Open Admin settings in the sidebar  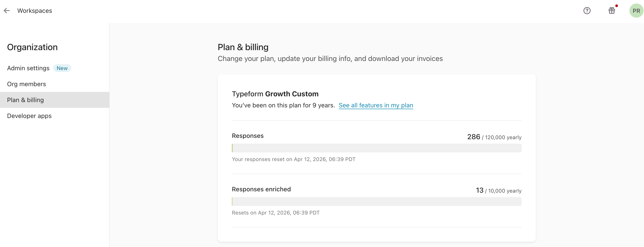click(x=28, y=68)
